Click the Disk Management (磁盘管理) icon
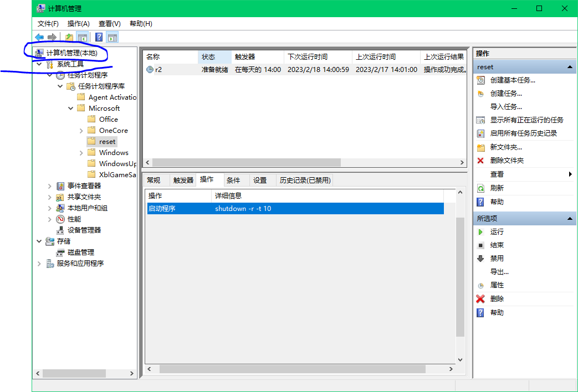Image resolution: width=578 pixels, height=392 pixels. pos(60,252)
